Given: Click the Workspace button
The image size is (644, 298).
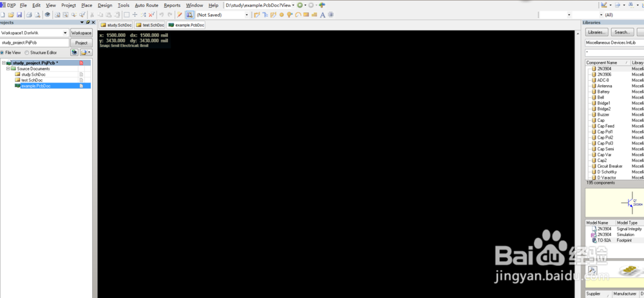Looking at the screenshot, I should (81, 33).
